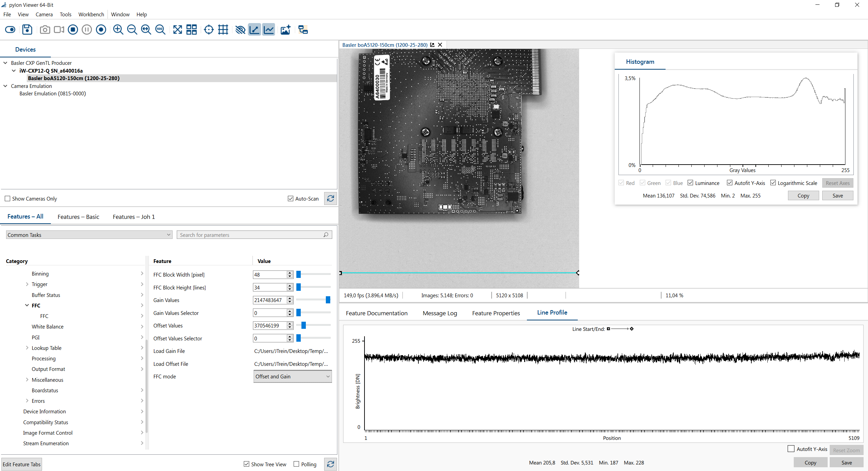Click Save button in Histogram panel
The width and height of the screenshot is (868, 471).
837,195
